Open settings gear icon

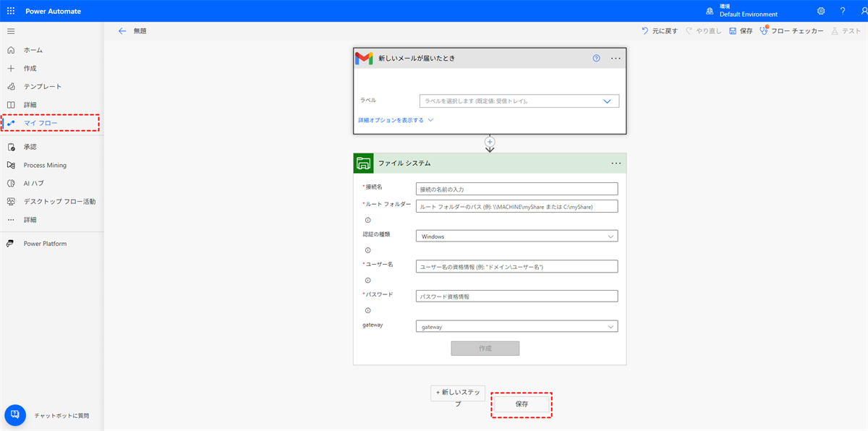821,11
